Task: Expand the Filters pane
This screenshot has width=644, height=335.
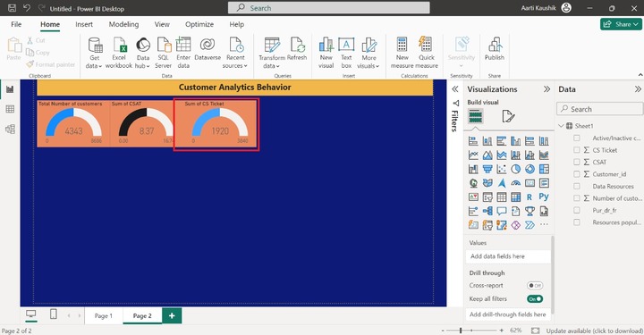Action: tap(455, 89)
